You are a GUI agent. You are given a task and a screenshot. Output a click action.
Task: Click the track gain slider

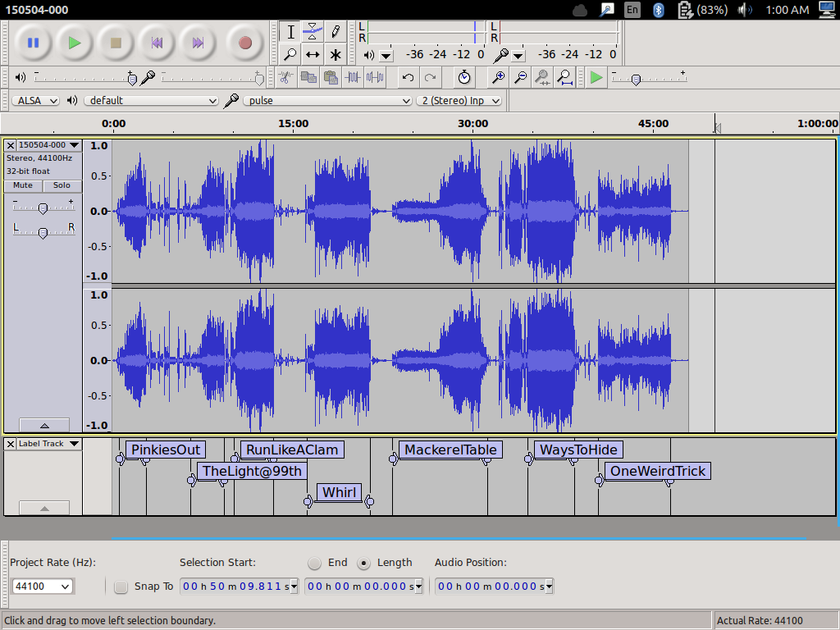(x=43, y=208)
